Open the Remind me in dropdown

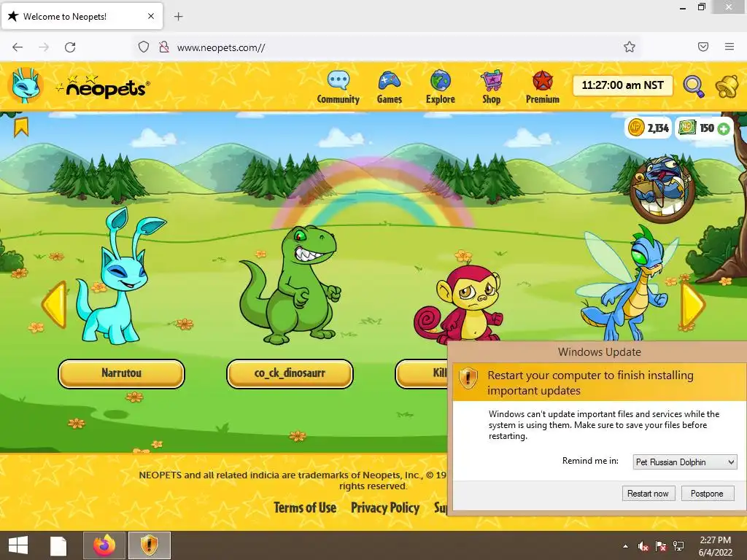click(x=684, y=462)
